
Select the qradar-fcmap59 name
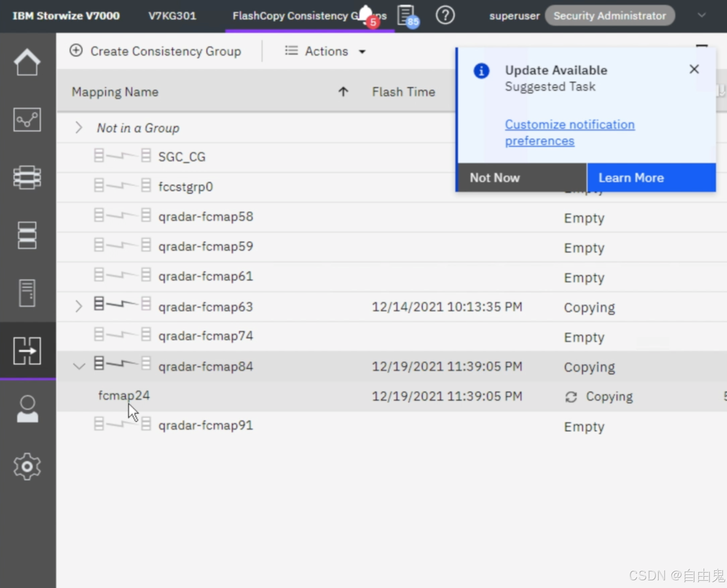206,247
